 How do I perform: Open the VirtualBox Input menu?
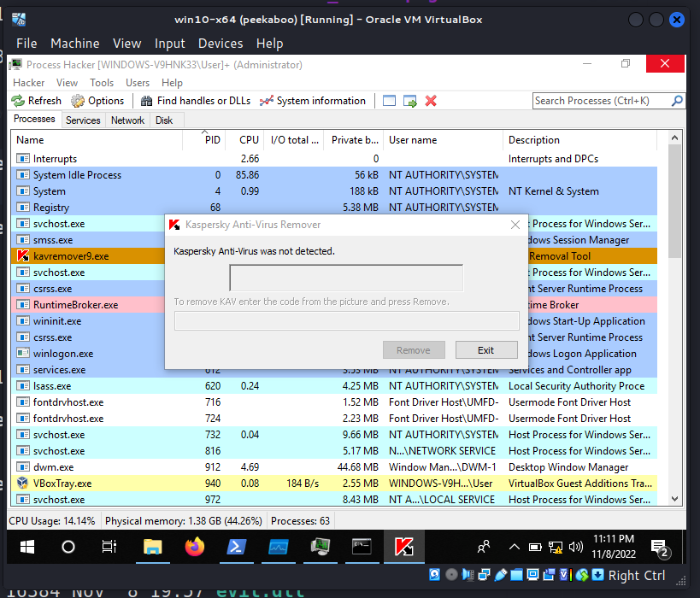169,44
